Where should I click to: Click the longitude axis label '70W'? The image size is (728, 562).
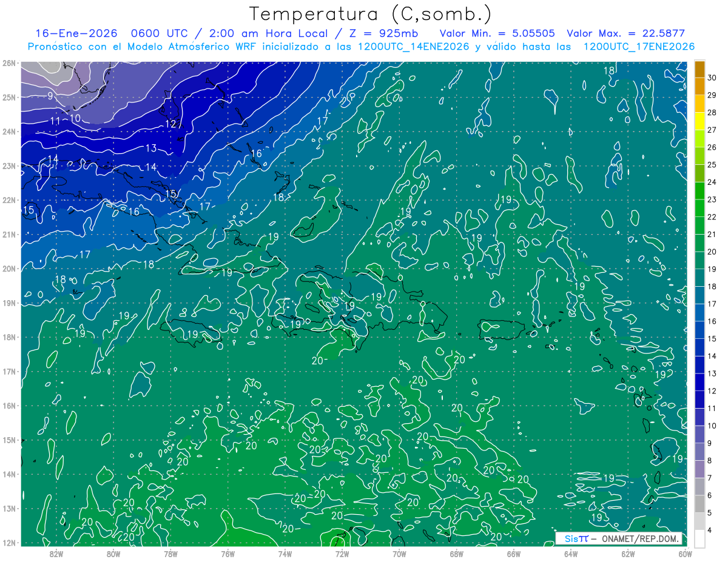(x=399, y=554)
